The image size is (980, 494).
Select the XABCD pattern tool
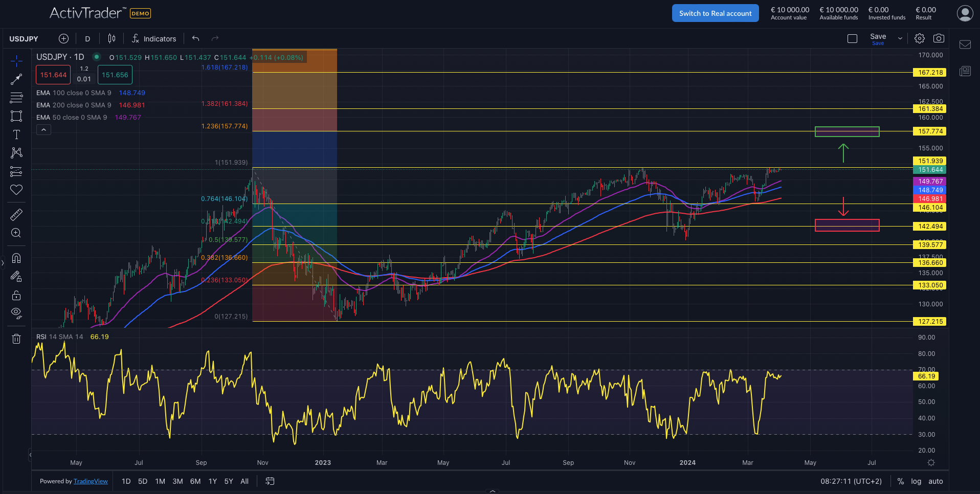pyautogui.click(x=17, y=153)
